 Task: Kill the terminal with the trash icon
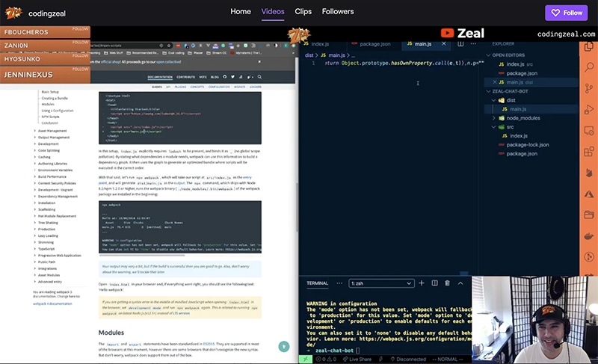447,283
